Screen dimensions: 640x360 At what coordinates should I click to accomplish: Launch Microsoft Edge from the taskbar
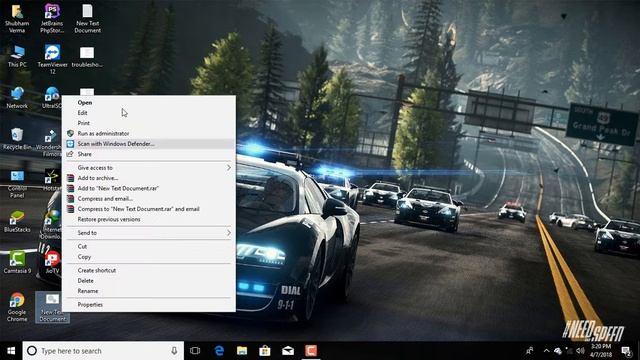(x=219, y=351)
